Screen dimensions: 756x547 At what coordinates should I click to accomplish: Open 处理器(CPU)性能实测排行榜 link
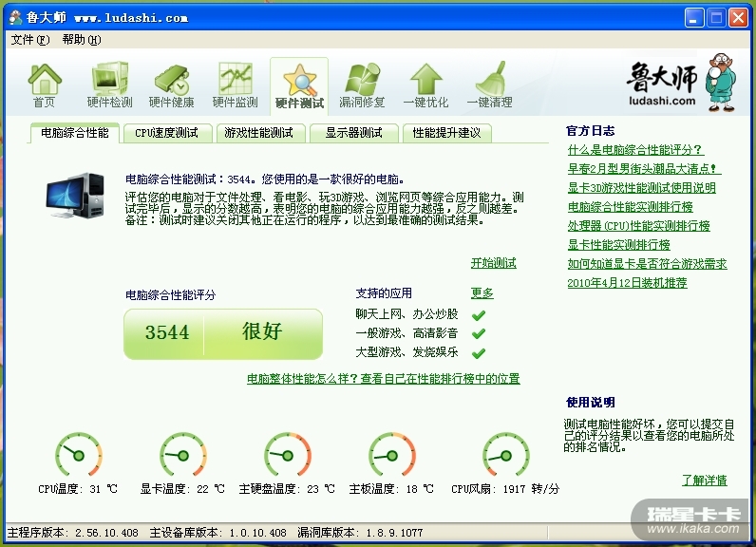point(638,226)
